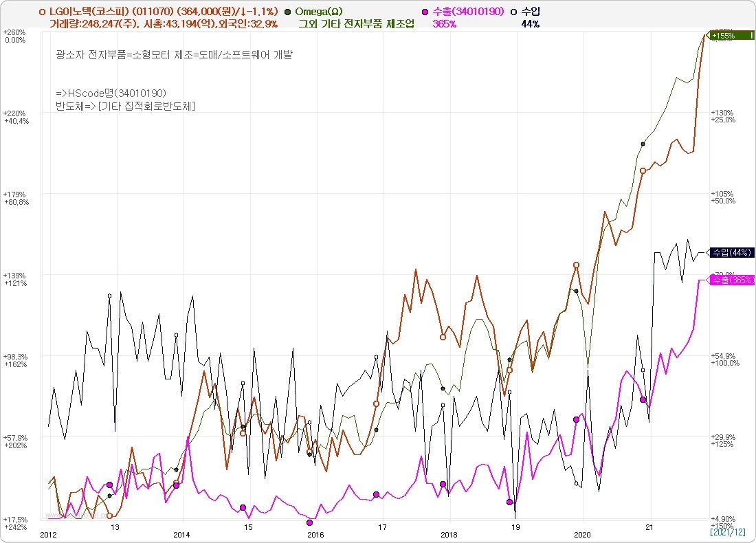This screenshot has width=756, height=543.
Task: Click the 광소자 전자부품 description line
Action: pyautogui.click(x=174, y=55)
